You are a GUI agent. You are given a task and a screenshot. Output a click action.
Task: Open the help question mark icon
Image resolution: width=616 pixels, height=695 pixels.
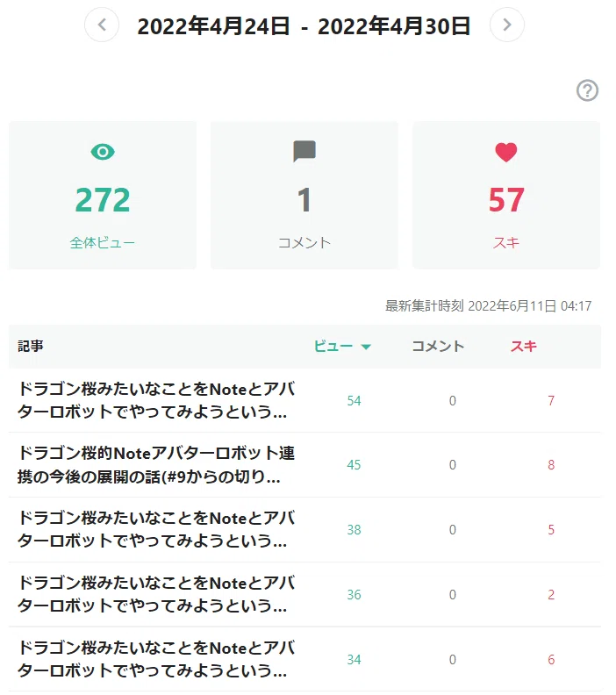point(587,90)
